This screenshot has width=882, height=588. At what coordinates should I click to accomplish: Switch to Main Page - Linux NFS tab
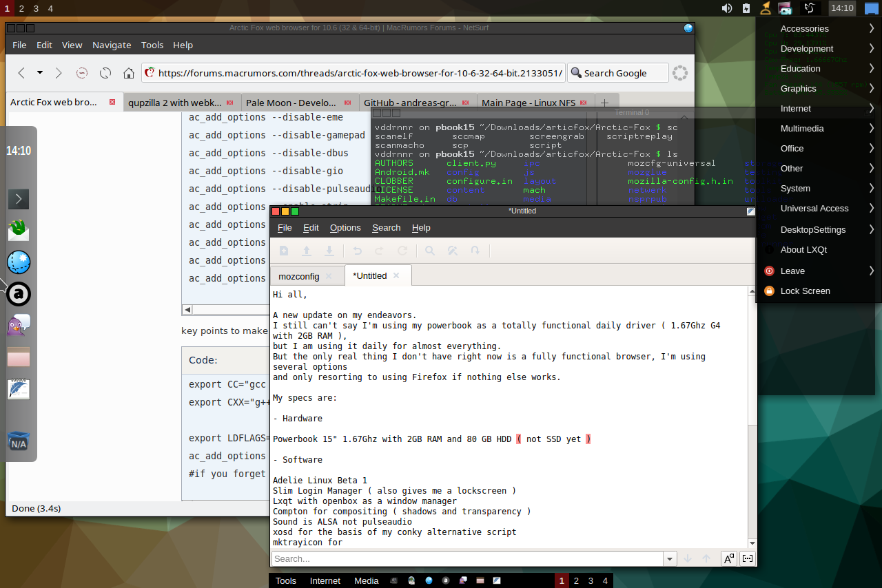[535, 103]
